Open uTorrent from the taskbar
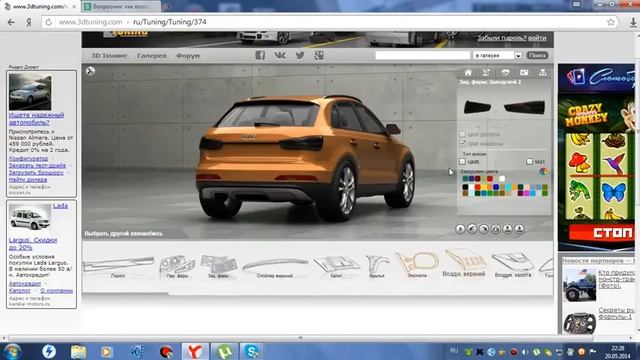Image resolution: width=640 pixels, height=360 pixels. pyautogui.click(x=224, y=351)
